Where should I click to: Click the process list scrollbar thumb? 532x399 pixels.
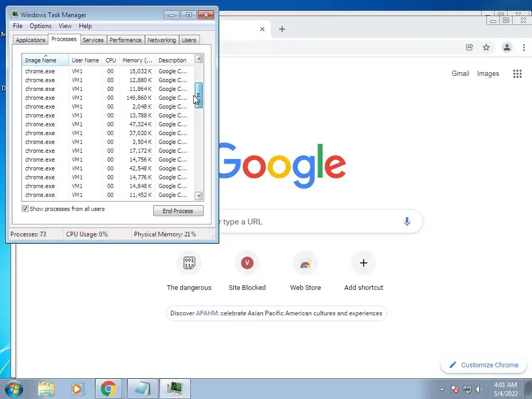pyautogui.click(x=199, y=96)
